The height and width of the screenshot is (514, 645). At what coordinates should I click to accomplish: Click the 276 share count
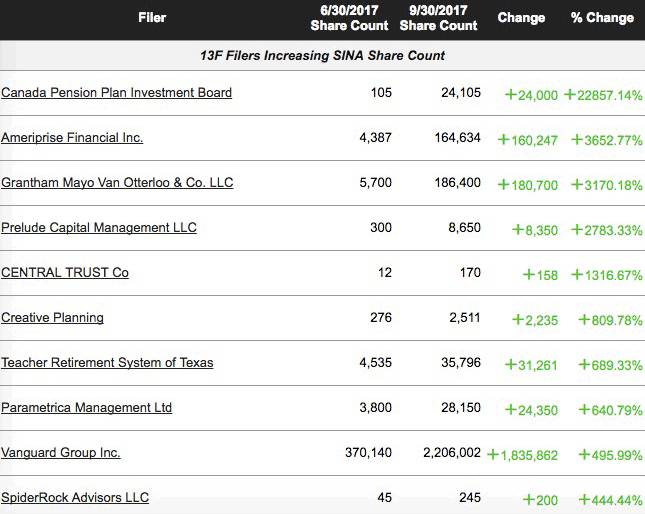point(381,317)
